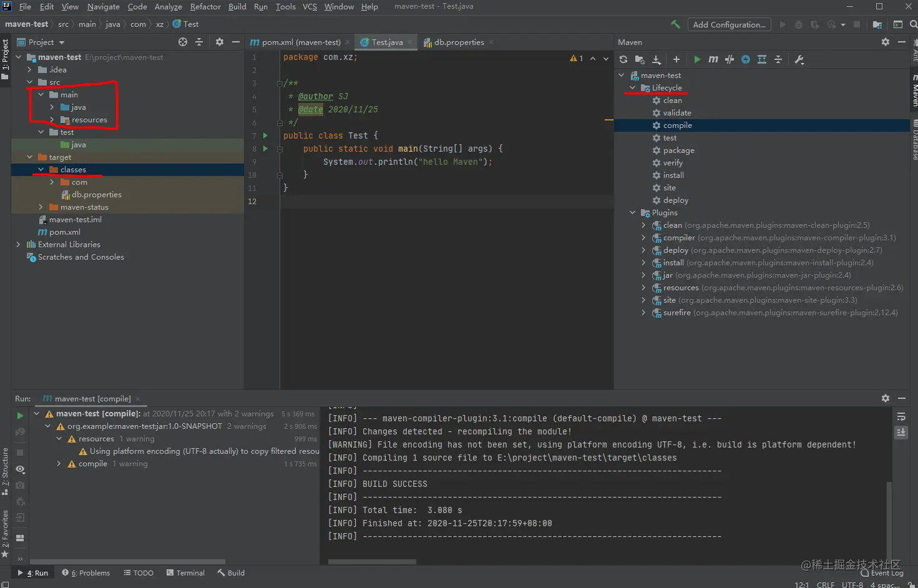Viewport: 918px width, 588px height.
Task: Open Terminal tool window tab
Action: pos(185,572)
